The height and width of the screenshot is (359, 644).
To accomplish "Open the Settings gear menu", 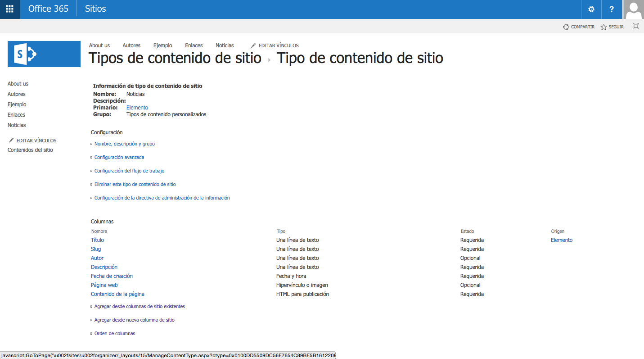I will (x=591, y=9).
